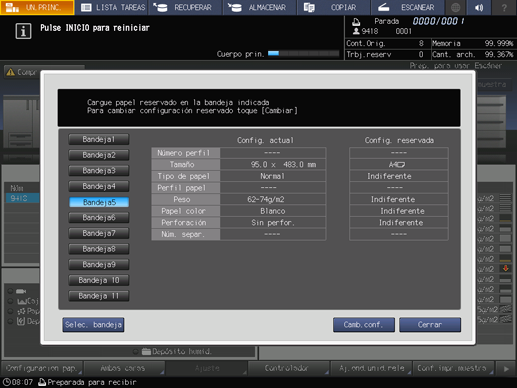
Task: Select Bandeja4 tray button
Action: [x=99, y=186]
